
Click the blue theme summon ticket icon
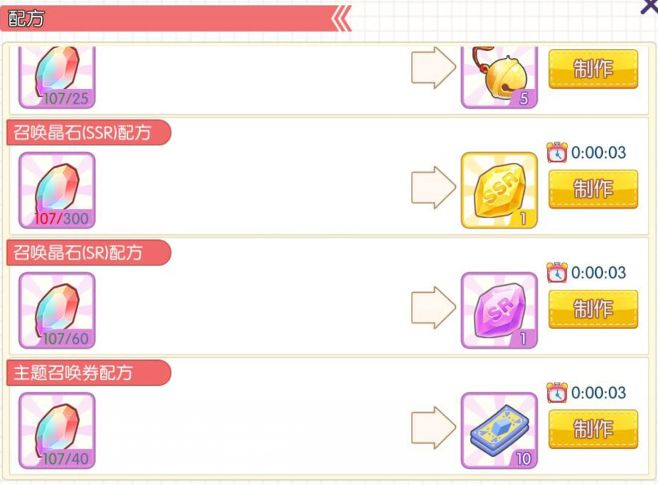coord(498,429)
